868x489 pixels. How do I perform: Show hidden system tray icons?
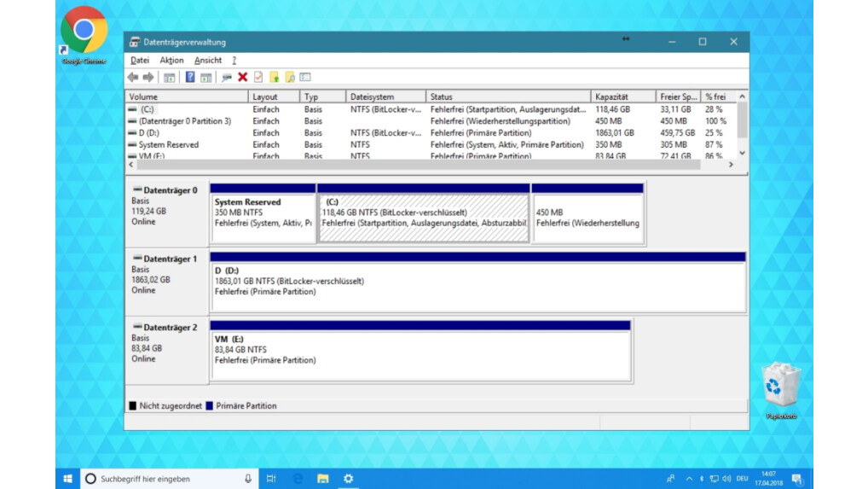pos(689,479)
